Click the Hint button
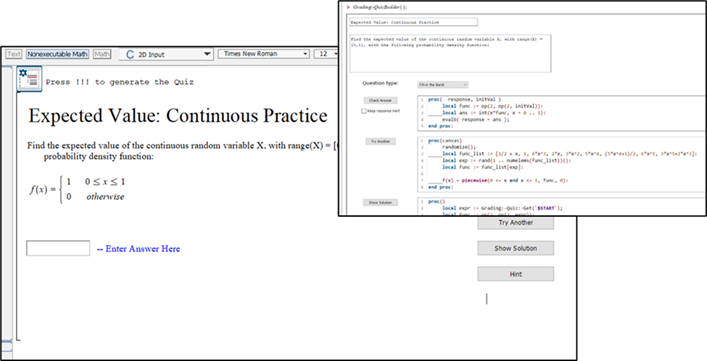The height and width of the screenshot is (361, 707). coord(516,274)
